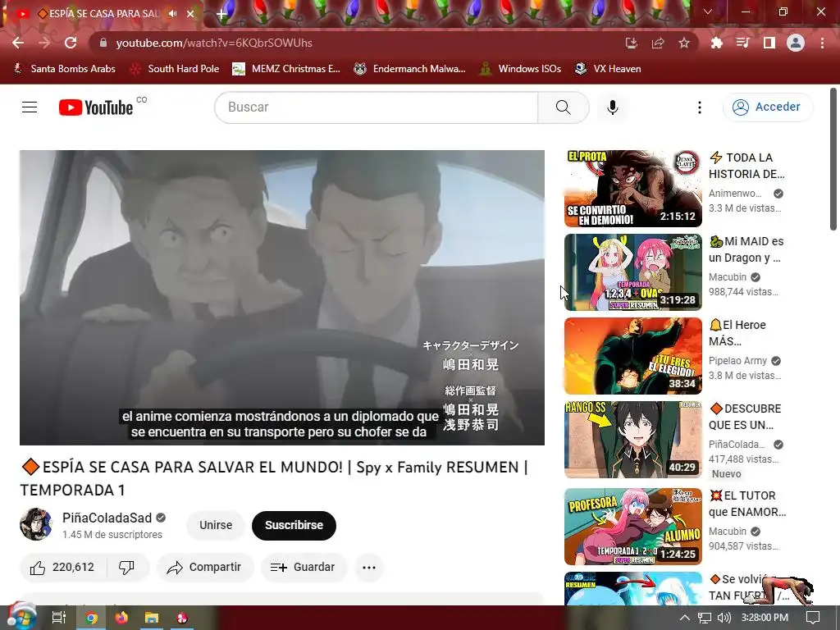The width and height of the screenshot is (840, 630).
Task: Expand the tab search chevron
Action: [708, 11]
